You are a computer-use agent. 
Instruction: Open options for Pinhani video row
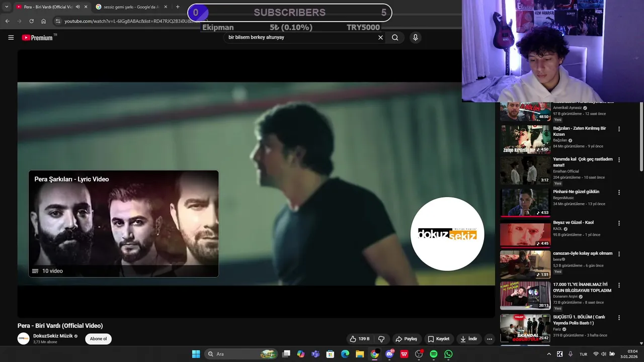click(x=619, y=193)
